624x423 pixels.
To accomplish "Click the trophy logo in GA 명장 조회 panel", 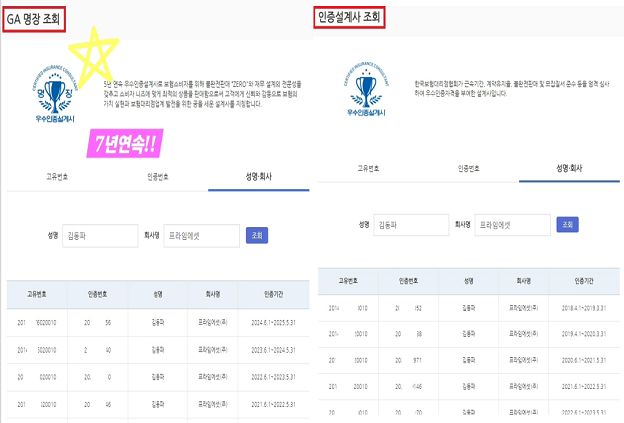I will [55, 93].
